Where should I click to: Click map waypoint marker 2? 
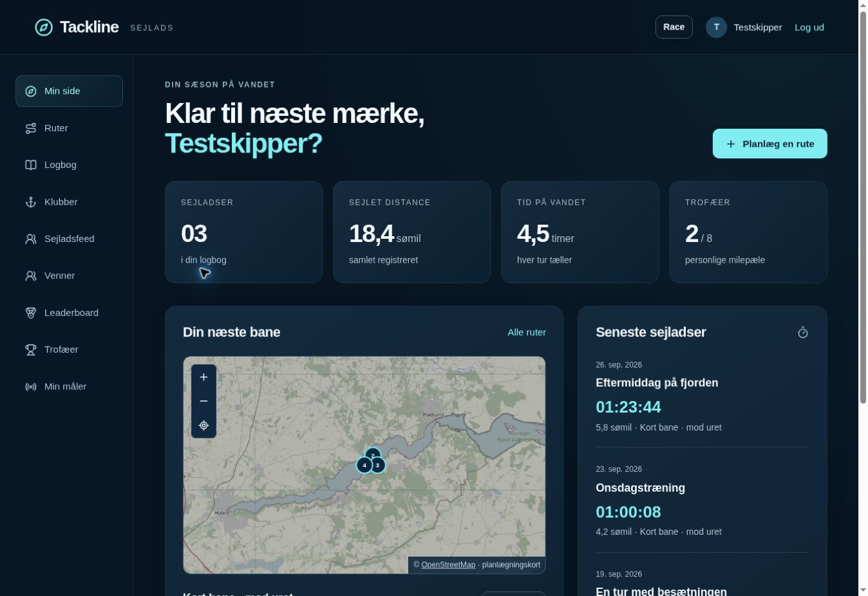tap(373, 454)
